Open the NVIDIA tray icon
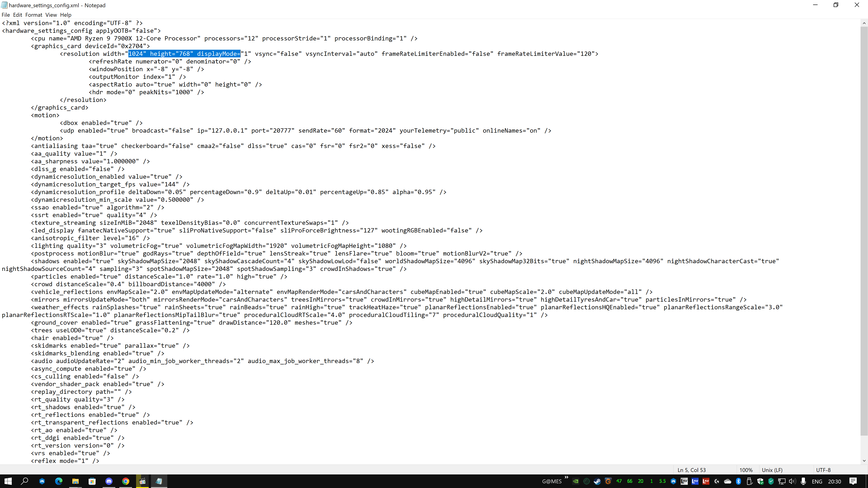This screenshot has width=868, height=488. [x=576, y=481]
